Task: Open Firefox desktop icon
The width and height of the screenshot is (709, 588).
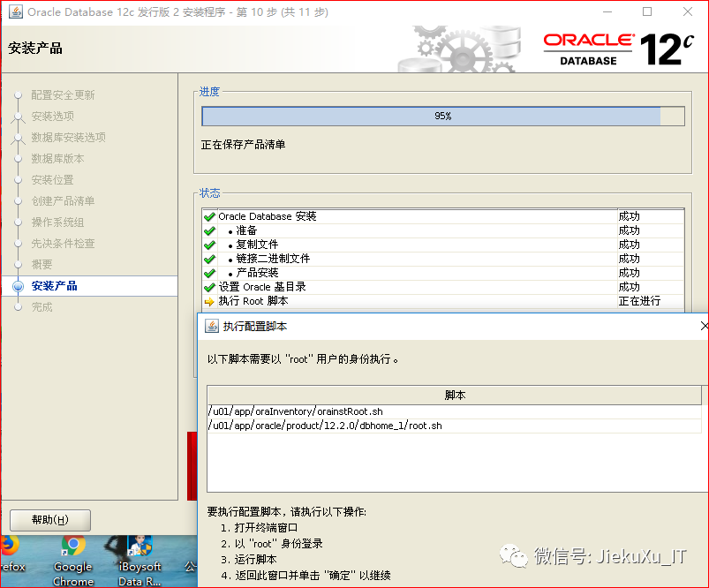Action: (11, 555)
